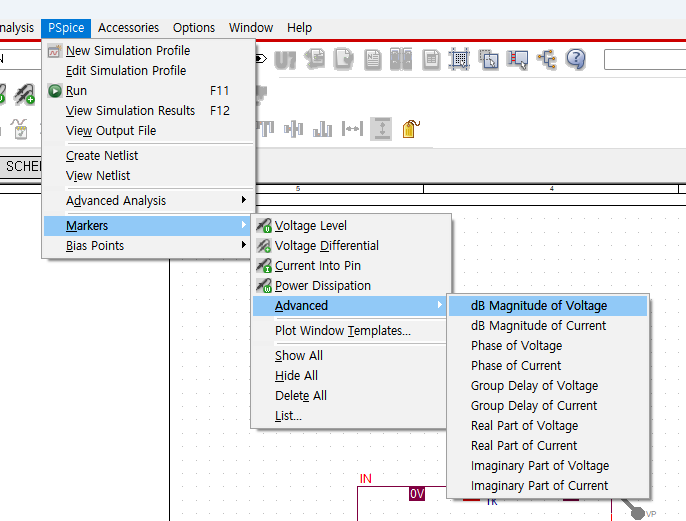Click the Voltage Level probe icon
The height and width of the screenshot is (521, 686).
click(x=264, y=226)
